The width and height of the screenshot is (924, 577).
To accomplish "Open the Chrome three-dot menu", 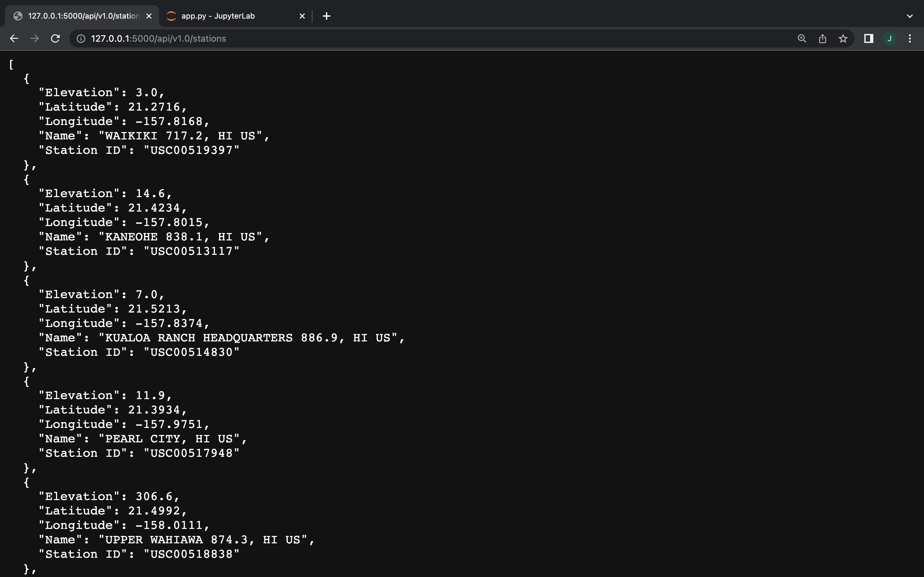I will tap(910, 38).
